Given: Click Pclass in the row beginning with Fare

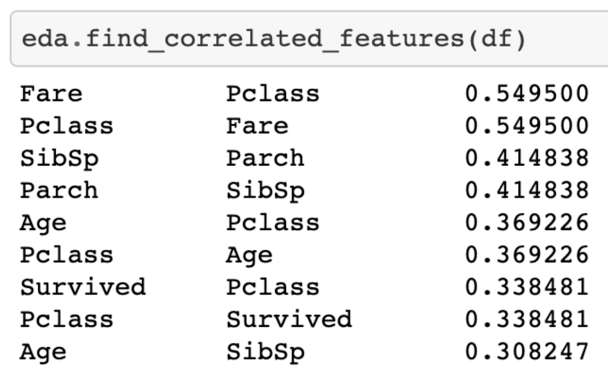Looking at the screenshot, I should pyautogui.click(x=273, y=93).
